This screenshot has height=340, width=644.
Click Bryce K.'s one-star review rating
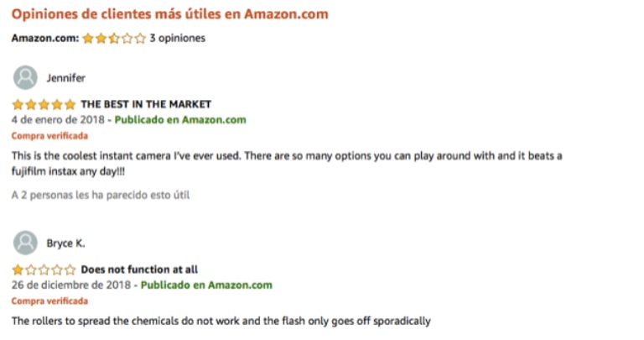(44, 270)
